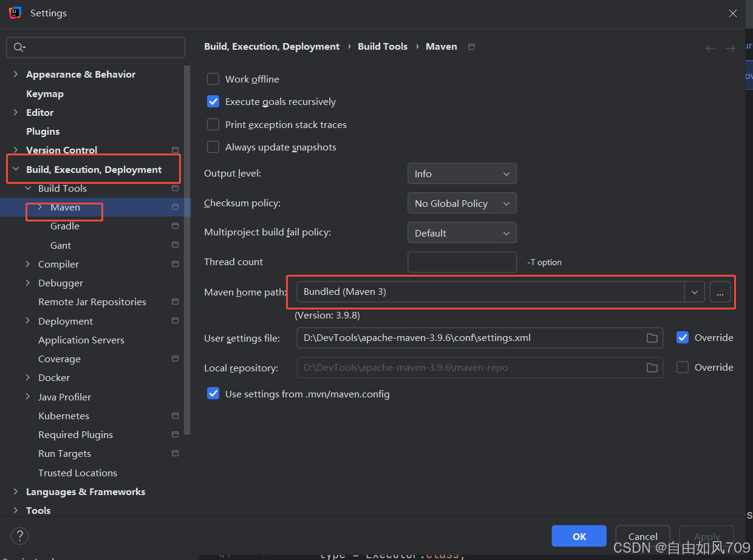Click the OK button

coord(579,536)
